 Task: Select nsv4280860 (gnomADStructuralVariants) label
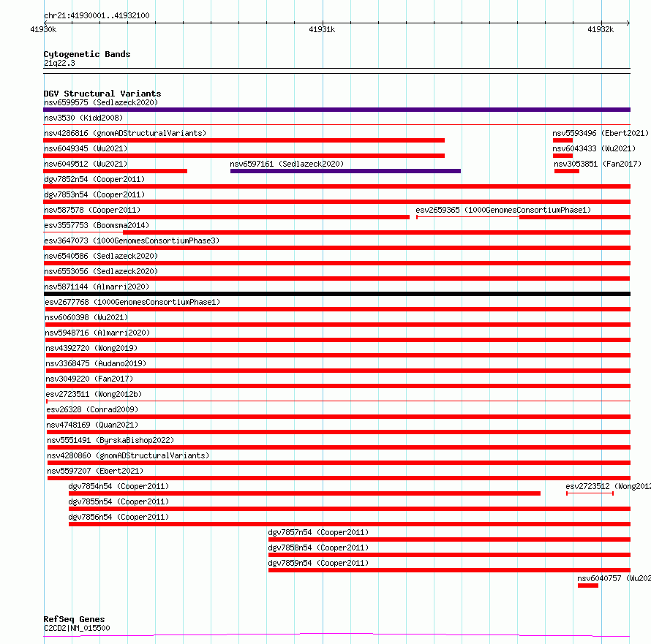(128, 455)
